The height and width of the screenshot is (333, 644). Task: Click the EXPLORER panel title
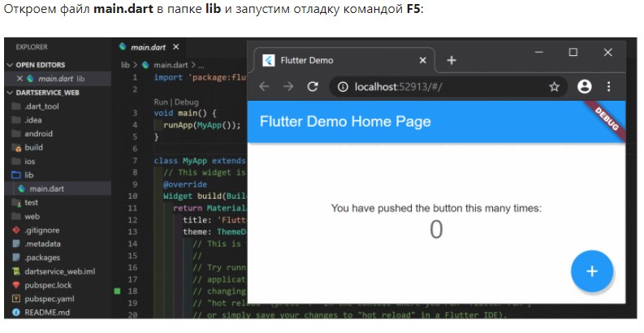tap(32, 47)
